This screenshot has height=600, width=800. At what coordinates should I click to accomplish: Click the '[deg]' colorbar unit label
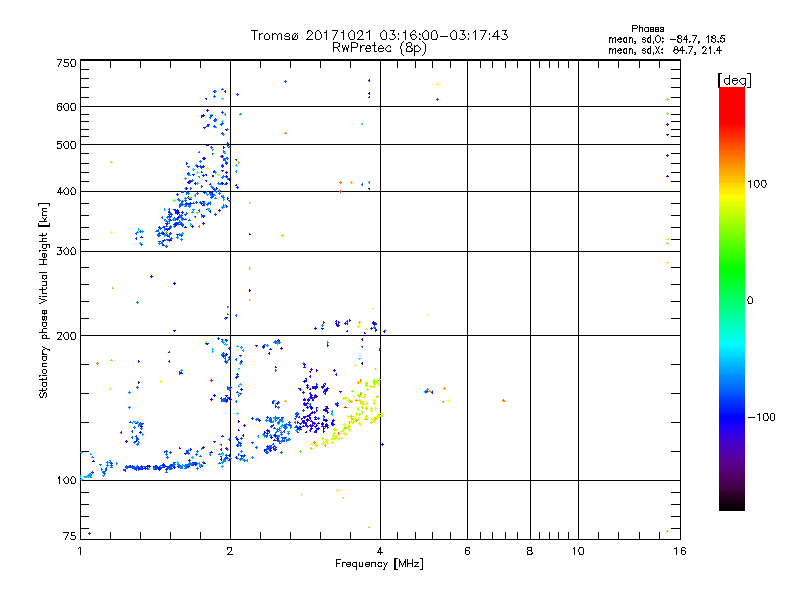[734, 80]
